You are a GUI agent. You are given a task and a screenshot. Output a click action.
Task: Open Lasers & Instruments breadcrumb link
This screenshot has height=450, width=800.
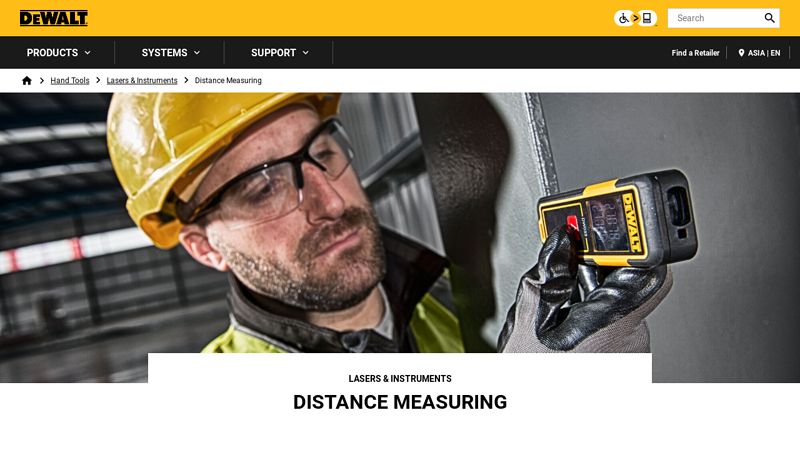142,81
